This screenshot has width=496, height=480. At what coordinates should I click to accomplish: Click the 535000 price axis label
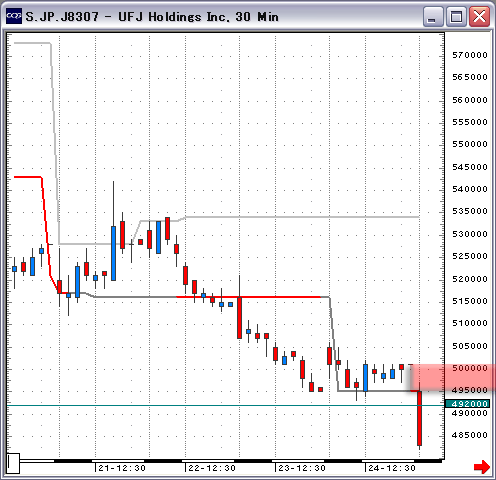coord(470,211)
